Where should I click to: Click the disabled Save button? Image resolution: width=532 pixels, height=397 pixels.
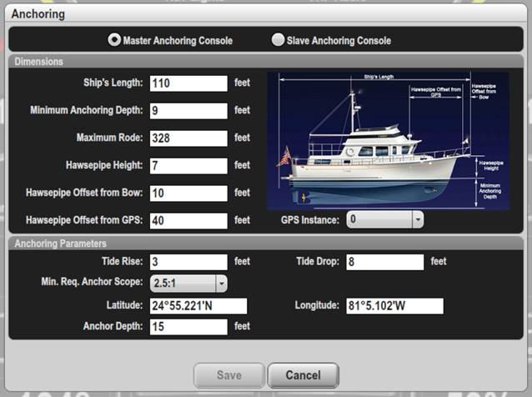[229, 375]
